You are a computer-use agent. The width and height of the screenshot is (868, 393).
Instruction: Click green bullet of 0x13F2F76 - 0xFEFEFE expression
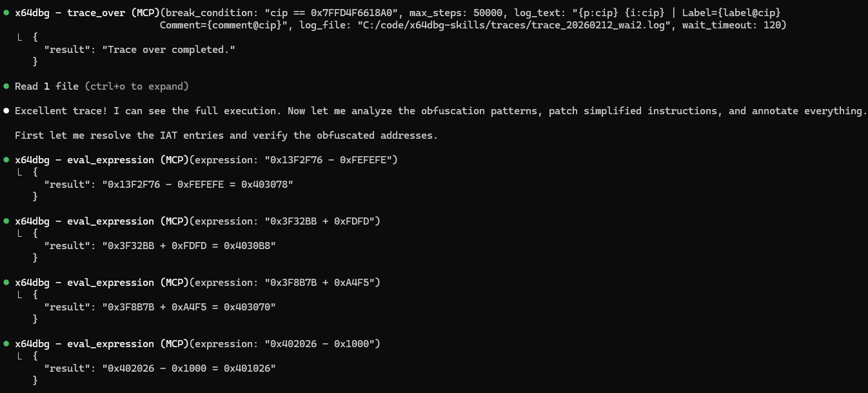point(6,160)
